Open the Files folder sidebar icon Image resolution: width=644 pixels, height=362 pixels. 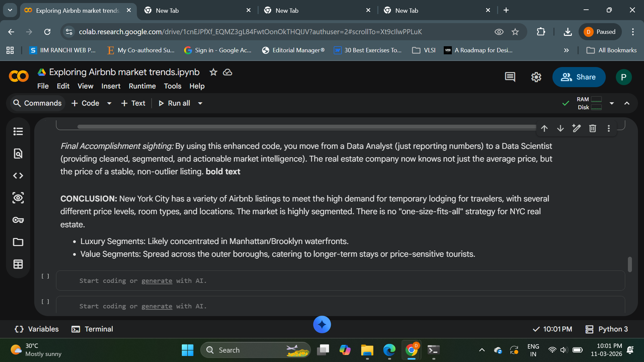[x=18, y=242]
